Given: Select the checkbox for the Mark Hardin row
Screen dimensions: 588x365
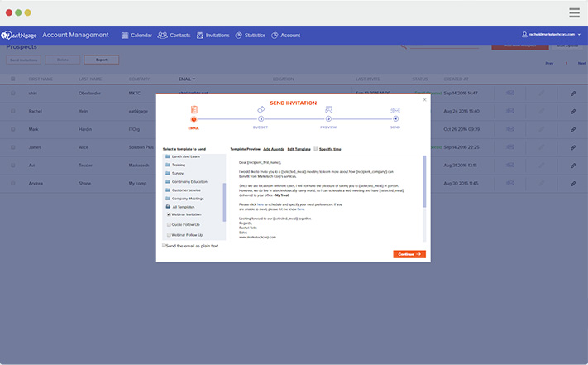Looking at the screenshot, I should tap(13, 129).
